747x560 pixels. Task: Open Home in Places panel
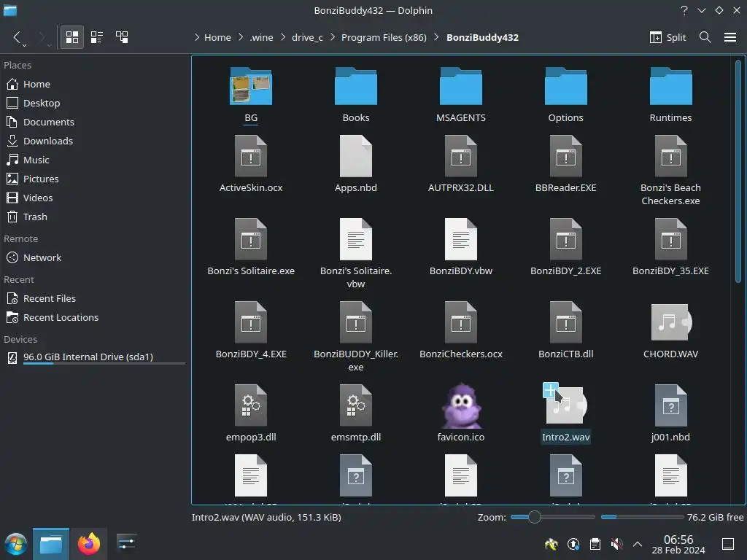[x=94, y=85]
